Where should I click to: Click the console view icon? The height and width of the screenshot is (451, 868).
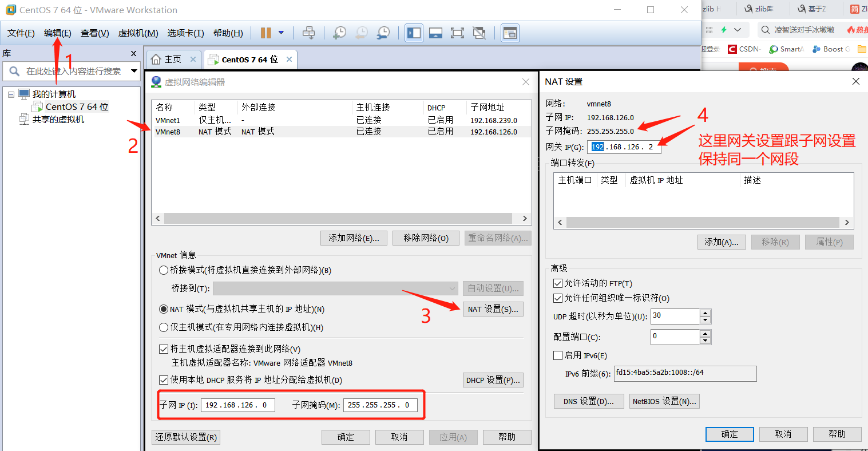[x=510, y=33]
